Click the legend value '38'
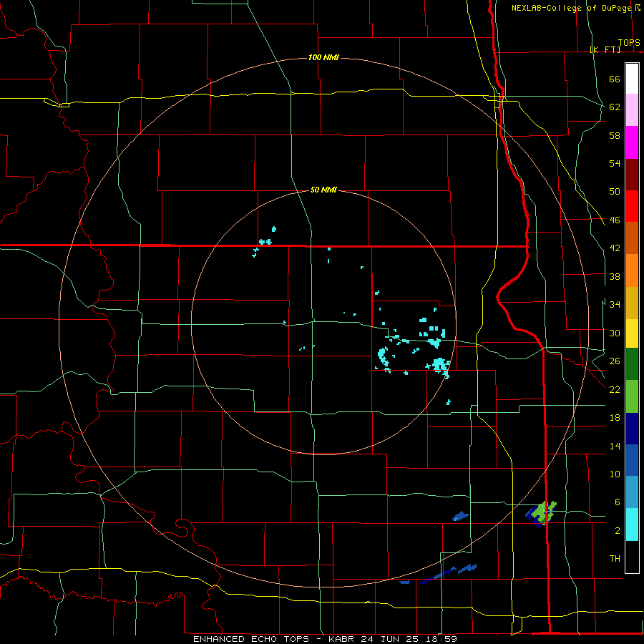 click(615, 277)
